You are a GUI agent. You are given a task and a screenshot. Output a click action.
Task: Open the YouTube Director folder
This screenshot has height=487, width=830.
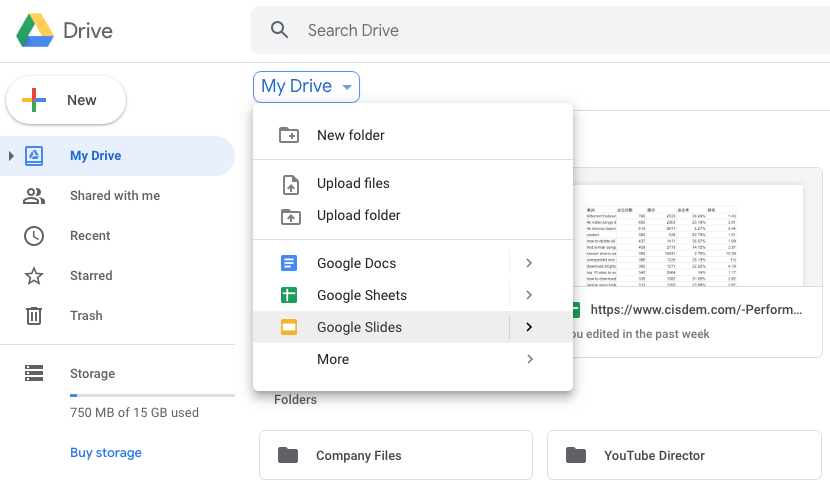pos(684,455)
